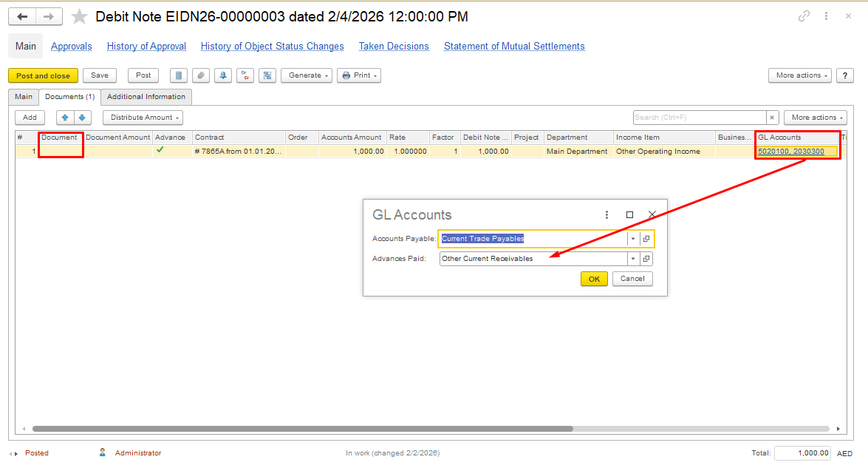This screenshot has width=868, height=468.
Task: Click the Post and close button
Action: tap(43, 75)
